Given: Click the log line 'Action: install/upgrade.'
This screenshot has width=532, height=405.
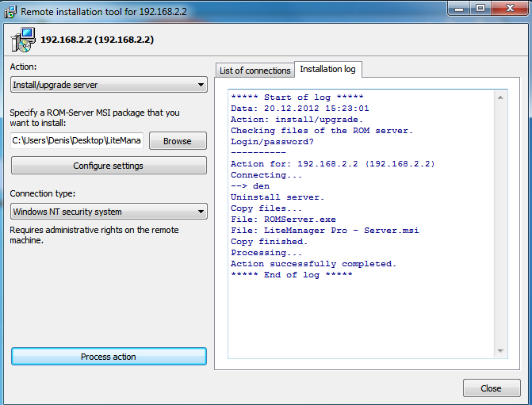Looking at the screenshot, I should pyautogui.click(x=297, y=120).
